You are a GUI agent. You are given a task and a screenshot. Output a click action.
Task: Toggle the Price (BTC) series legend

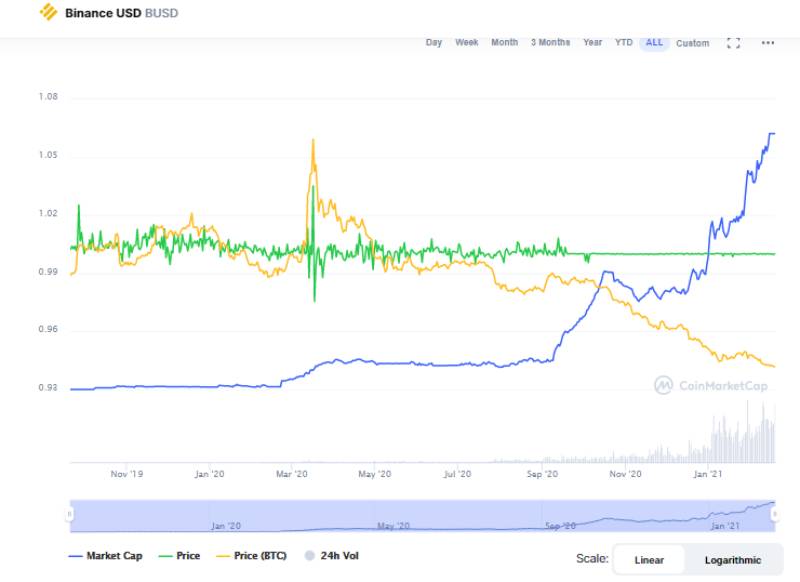(252, 556)
